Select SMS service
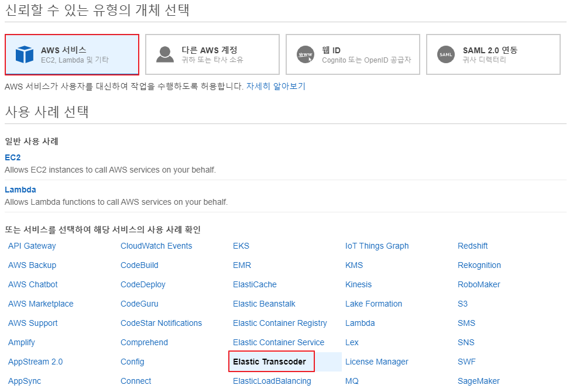This screenshot has height=392, width=573. tap(466, 324)
